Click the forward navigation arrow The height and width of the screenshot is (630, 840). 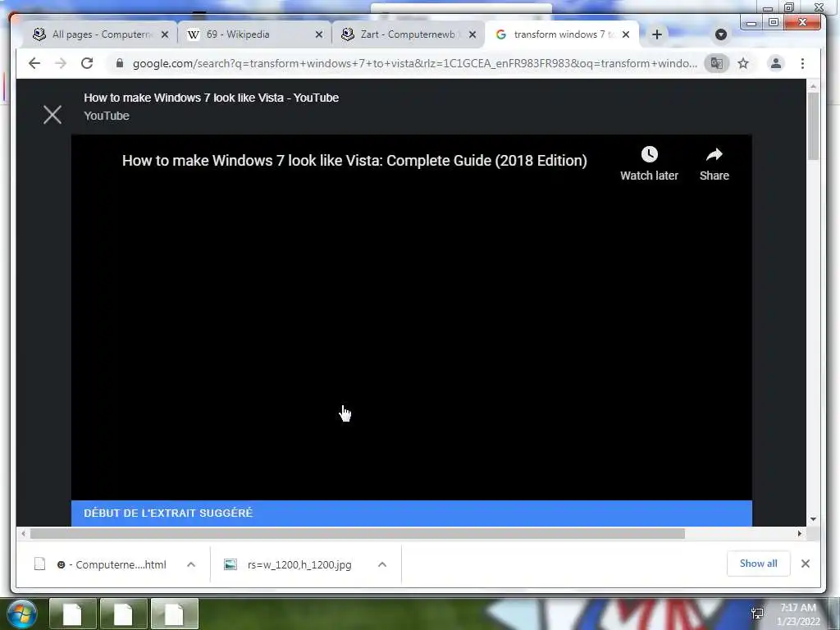pyautogui.click(x=61, y=64)
